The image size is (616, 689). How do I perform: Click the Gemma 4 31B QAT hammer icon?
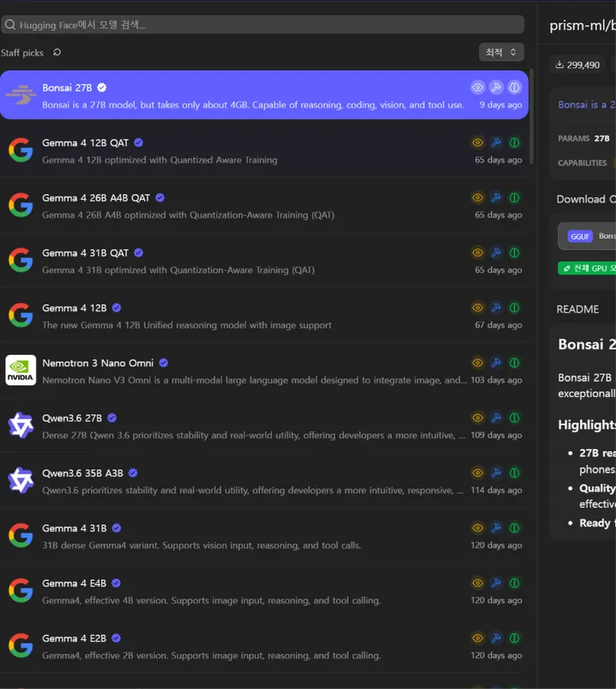(496, 253)
